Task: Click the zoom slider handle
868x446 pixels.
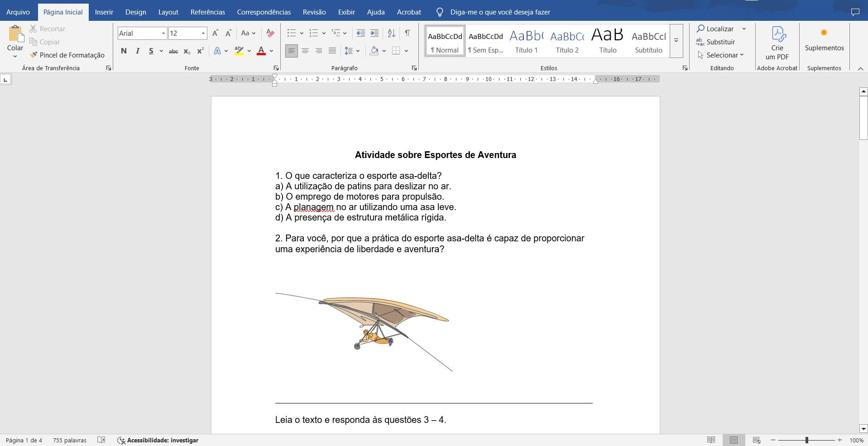Action: point(807,440)
